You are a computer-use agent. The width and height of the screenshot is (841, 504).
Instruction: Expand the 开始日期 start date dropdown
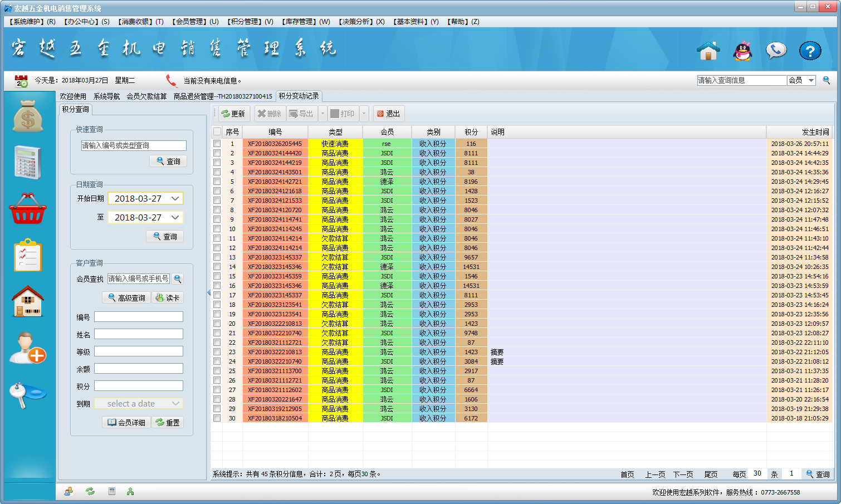point(175,199)
